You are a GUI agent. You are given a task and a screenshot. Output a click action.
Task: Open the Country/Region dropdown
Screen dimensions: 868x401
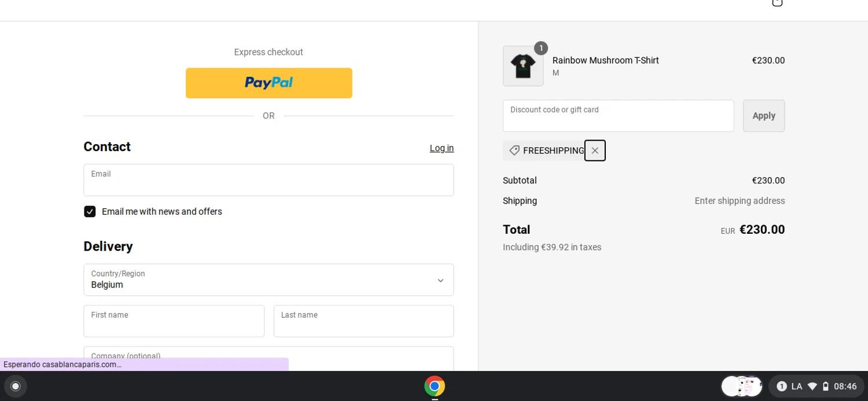pos(269,280)
